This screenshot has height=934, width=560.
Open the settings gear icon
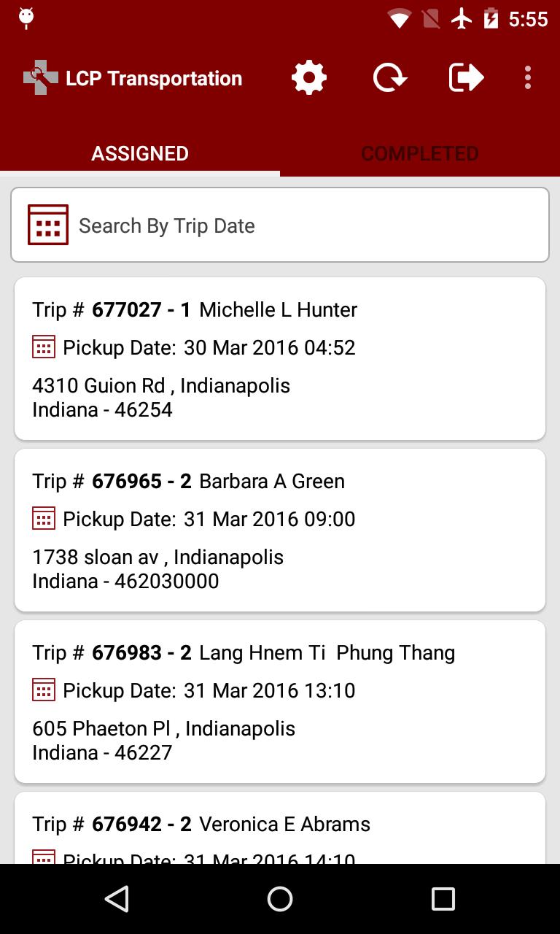point(309,78)
